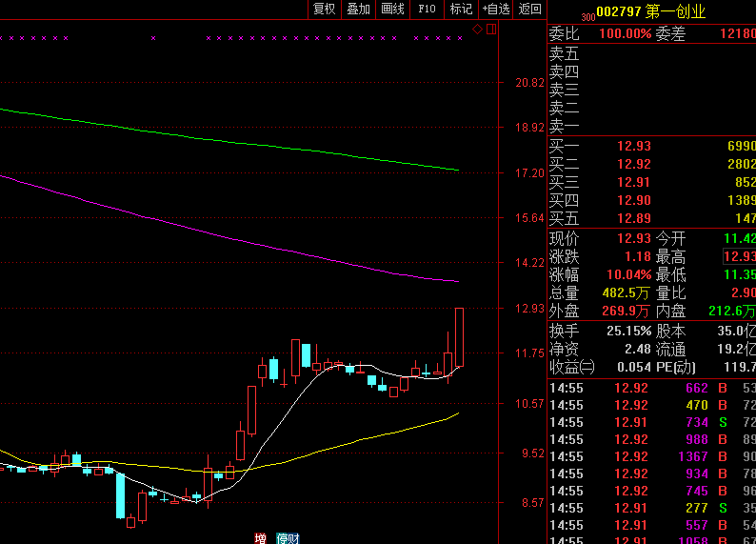Select the 买一 bid price 12.93
The image size is (756, 544).
click(x=634, y=146)
